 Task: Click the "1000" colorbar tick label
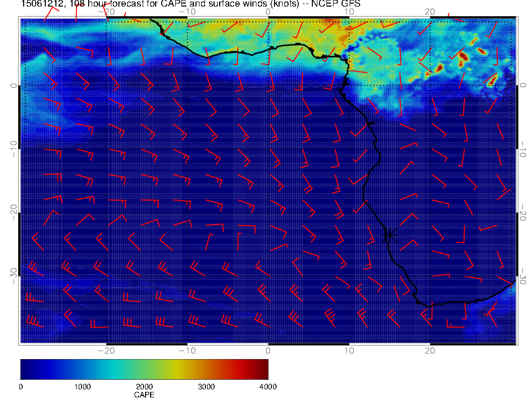point(83,387)
